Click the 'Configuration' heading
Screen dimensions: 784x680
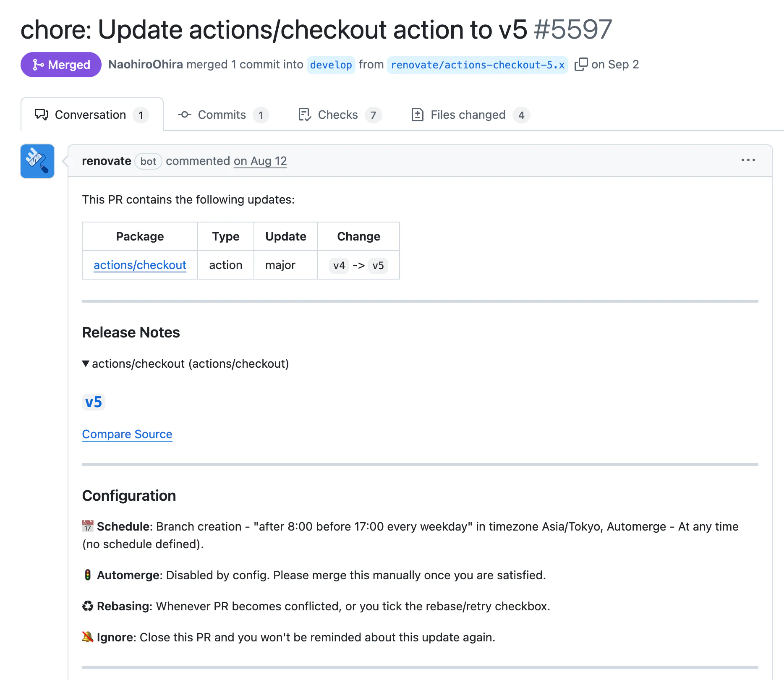click(129, 496)
